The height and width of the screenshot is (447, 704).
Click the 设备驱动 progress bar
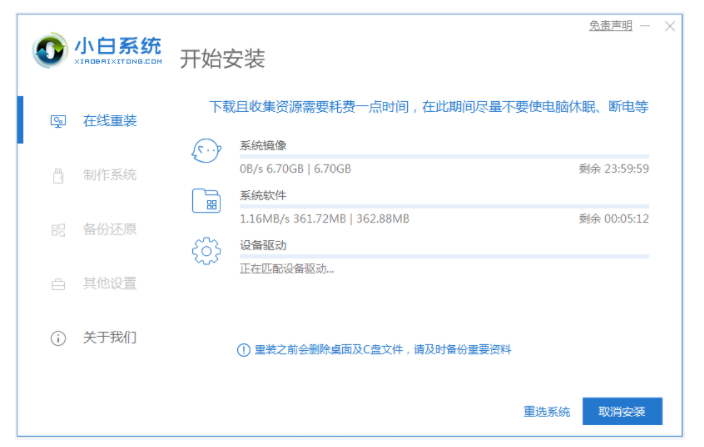(x=444, y=256)
